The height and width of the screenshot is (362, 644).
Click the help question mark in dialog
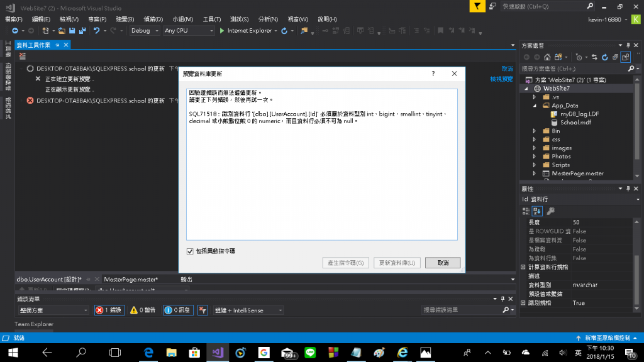(x=433, y=74)
